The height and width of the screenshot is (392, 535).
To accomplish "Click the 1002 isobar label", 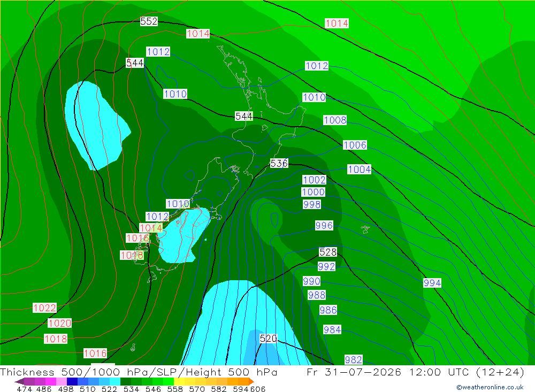I will [315, 180].
